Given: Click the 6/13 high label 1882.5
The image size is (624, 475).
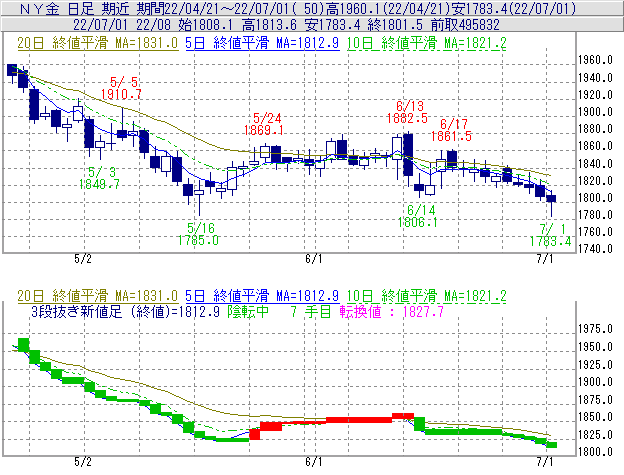Looking at the screenshot, I should click(407, 112).
